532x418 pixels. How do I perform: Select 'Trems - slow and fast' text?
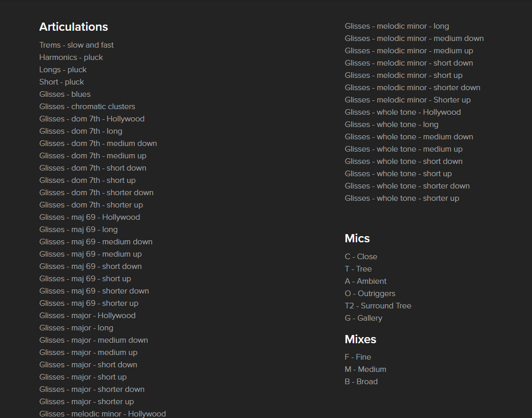pyautogui.click(x=76, y=45)
